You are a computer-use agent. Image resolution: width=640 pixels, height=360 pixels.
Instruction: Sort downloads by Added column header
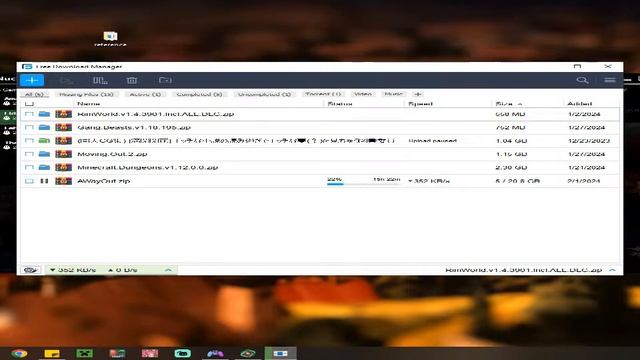(580, 104)
